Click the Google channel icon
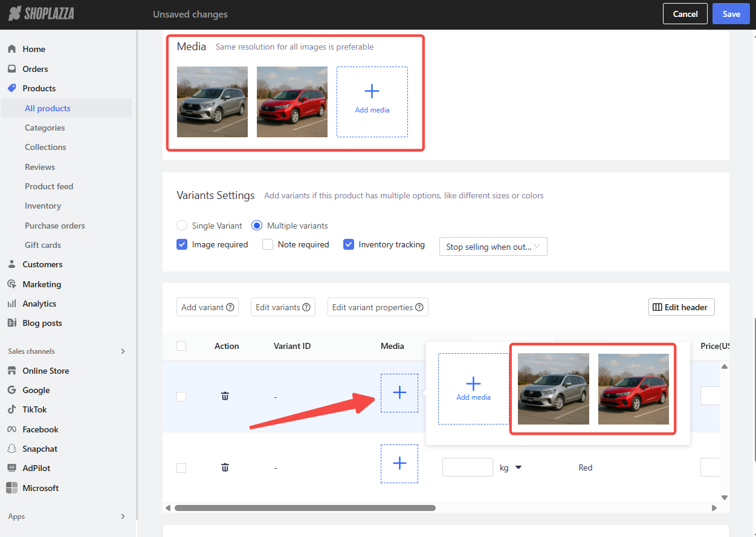Screen dimensions: 756x537 point(11,390)
